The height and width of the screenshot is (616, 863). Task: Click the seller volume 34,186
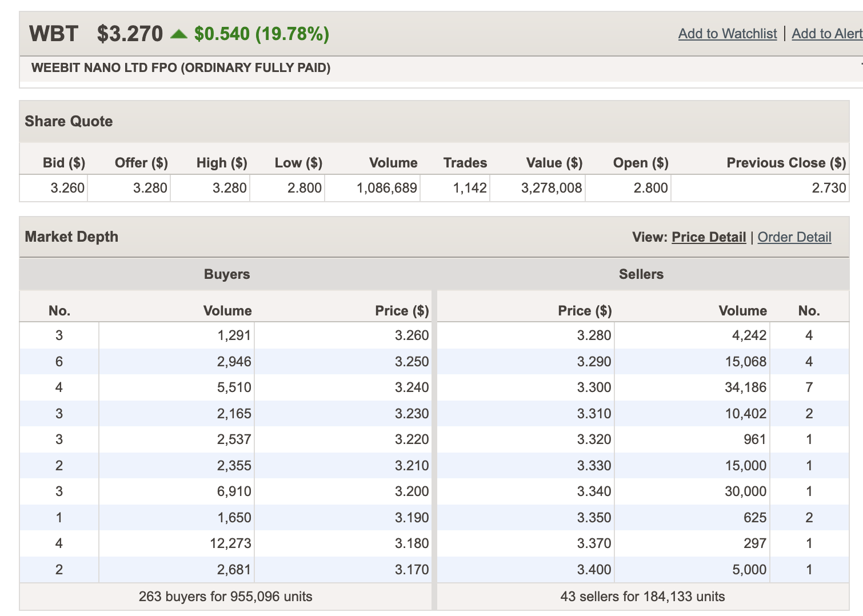(745, 387)
